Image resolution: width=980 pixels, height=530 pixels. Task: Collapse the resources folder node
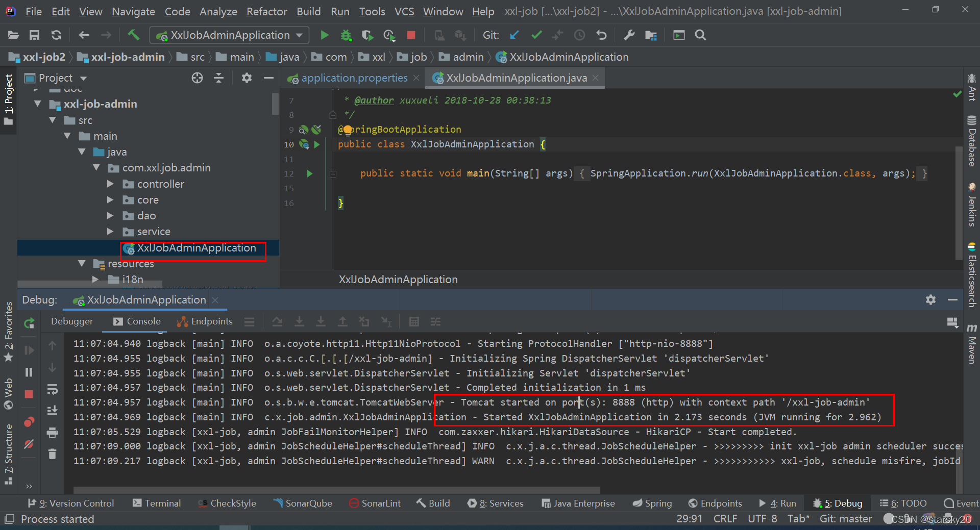[82, 264]
